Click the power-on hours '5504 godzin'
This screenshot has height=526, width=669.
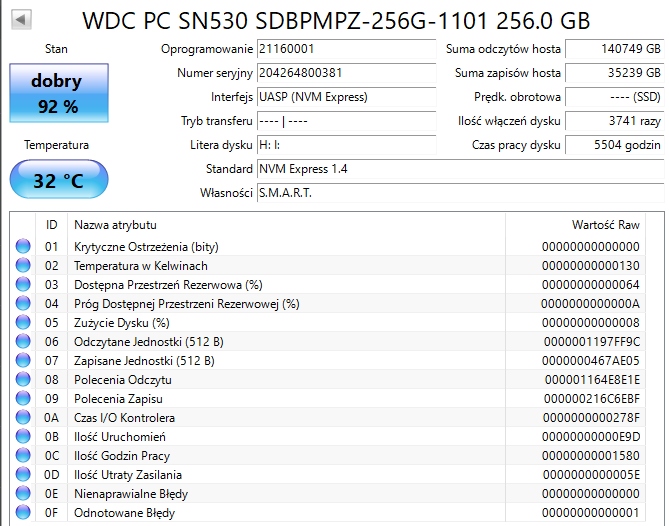point(614,145)
